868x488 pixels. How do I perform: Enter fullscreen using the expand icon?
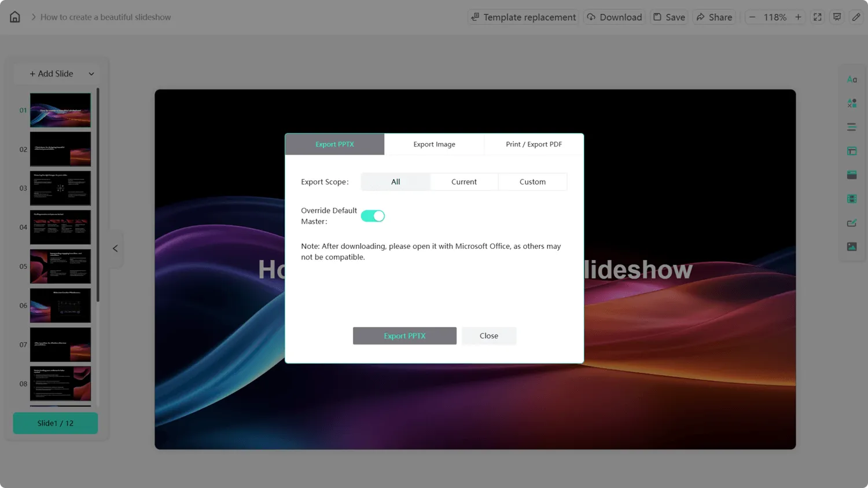click(x=817, y=17)
